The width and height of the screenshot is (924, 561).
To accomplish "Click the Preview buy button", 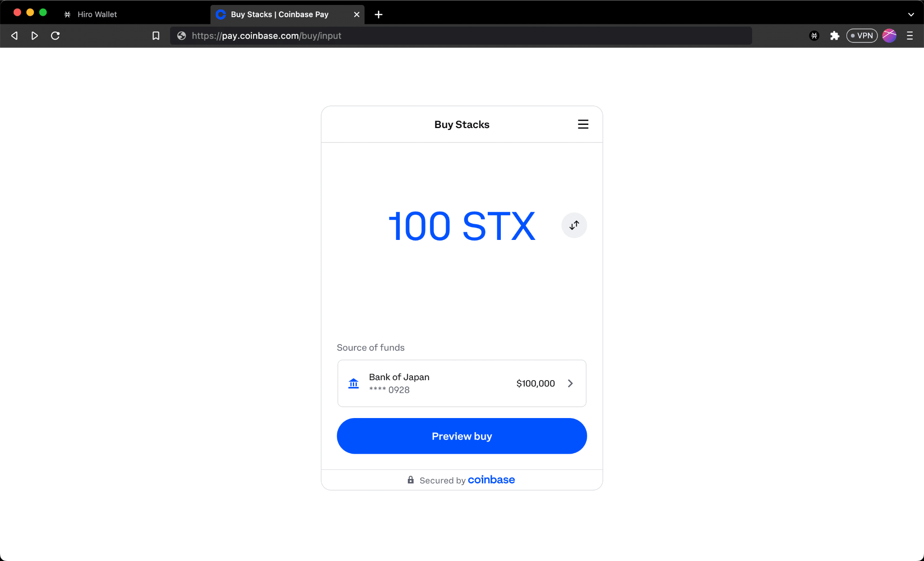I will pos(462,436).
